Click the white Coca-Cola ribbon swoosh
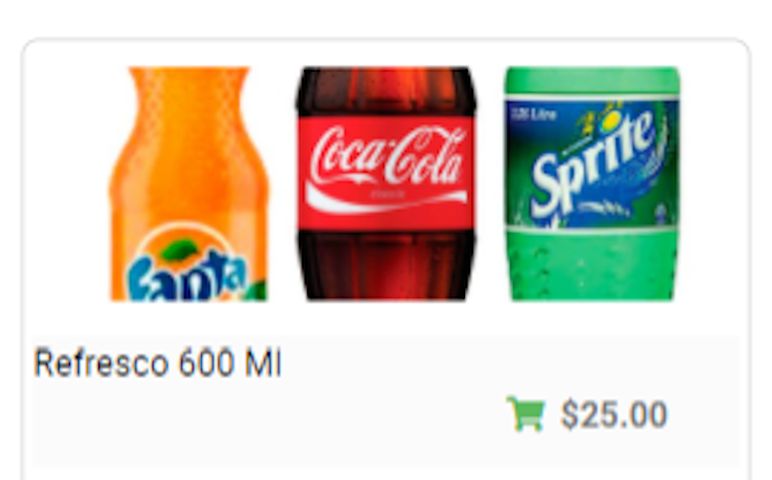772x480 pixels. click(386, 198)
